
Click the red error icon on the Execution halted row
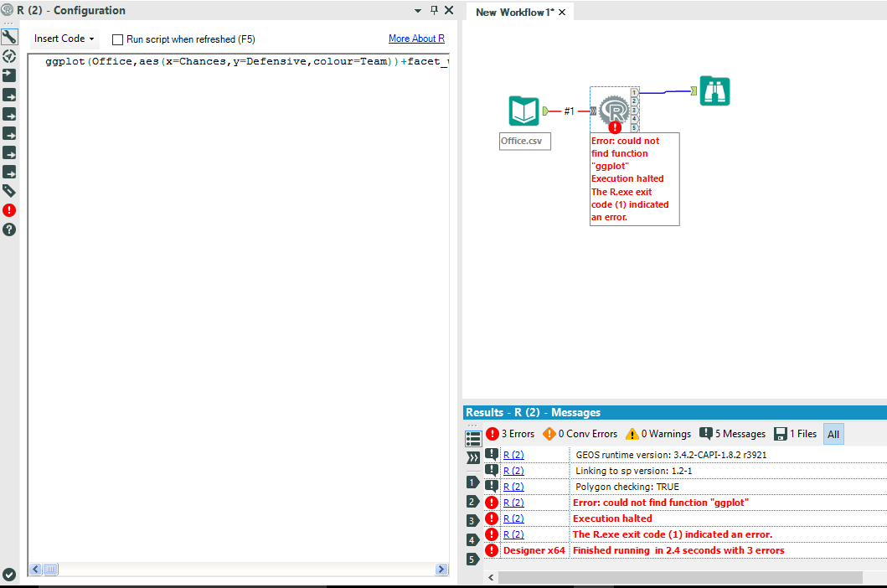tap(492, 518)
